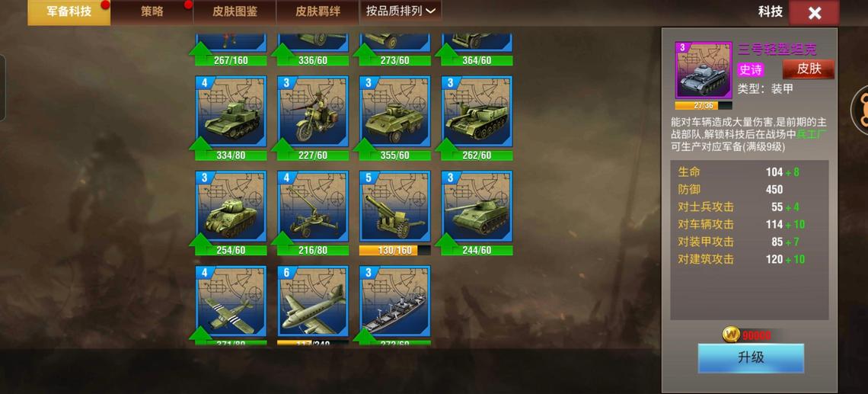
Task: Click the blue 升级 upgrade button
Action: (751, 358)
